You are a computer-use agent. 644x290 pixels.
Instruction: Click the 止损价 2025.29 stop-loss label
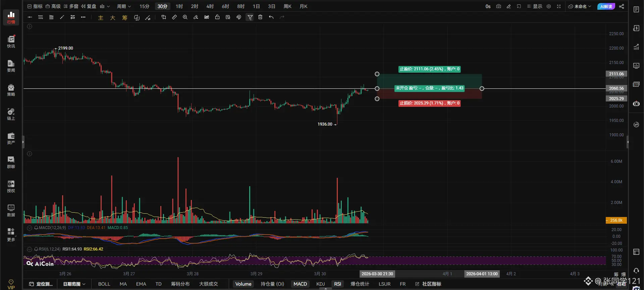coord(430,103)
